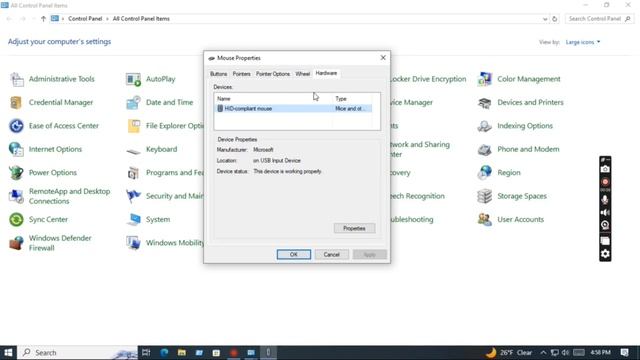Select HID-compliant mouse device row
Viewport: 640px width, 360px height.
coord(294,109)
